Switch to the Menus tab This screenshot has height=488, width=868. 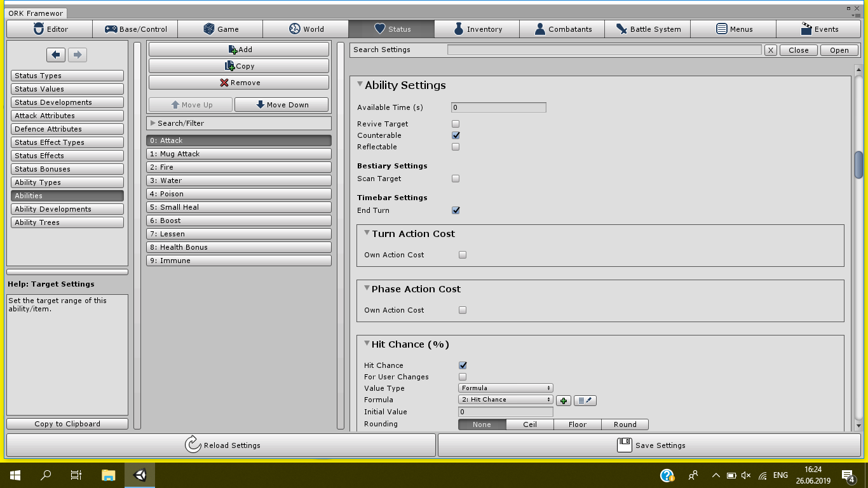pos(733,29)
